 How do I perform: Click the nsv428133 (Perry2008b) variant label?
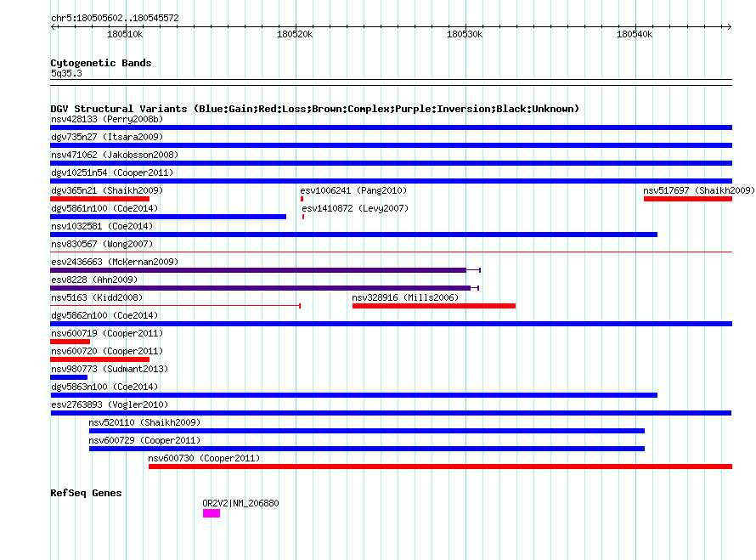(107, 119)
